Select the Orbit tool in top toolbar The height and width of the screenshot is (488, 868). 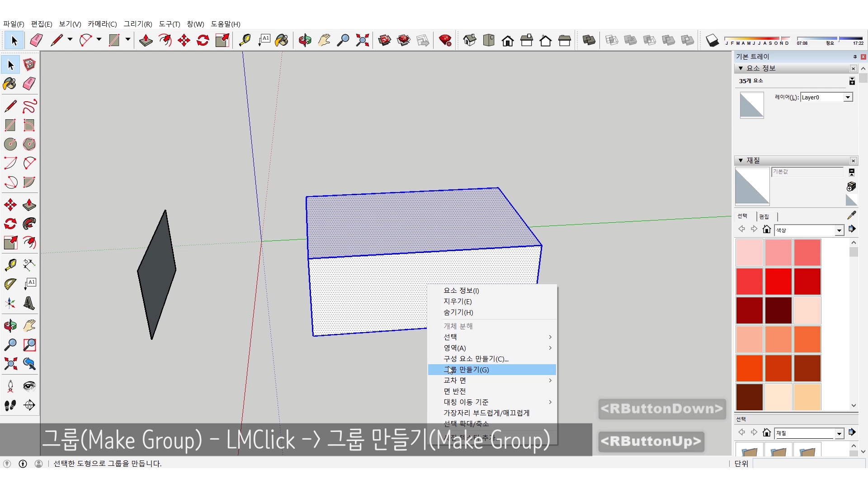point(305,41)
